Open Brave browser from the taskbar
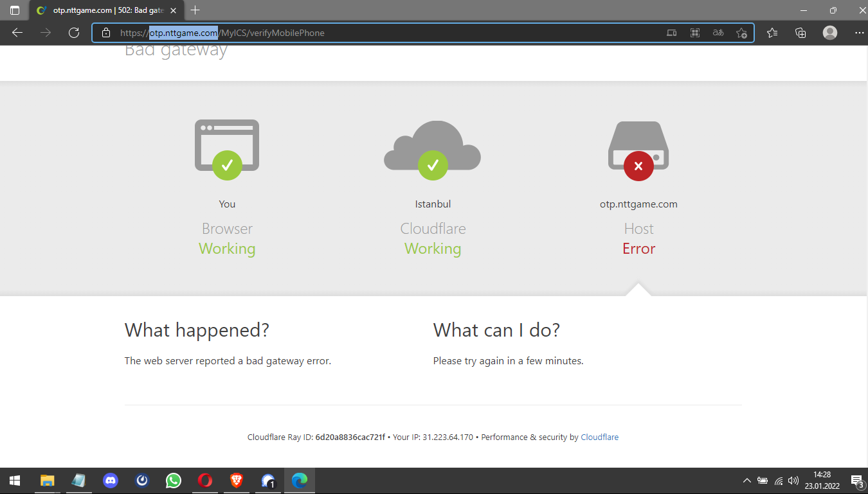868x494 pixels. point(237,481)
